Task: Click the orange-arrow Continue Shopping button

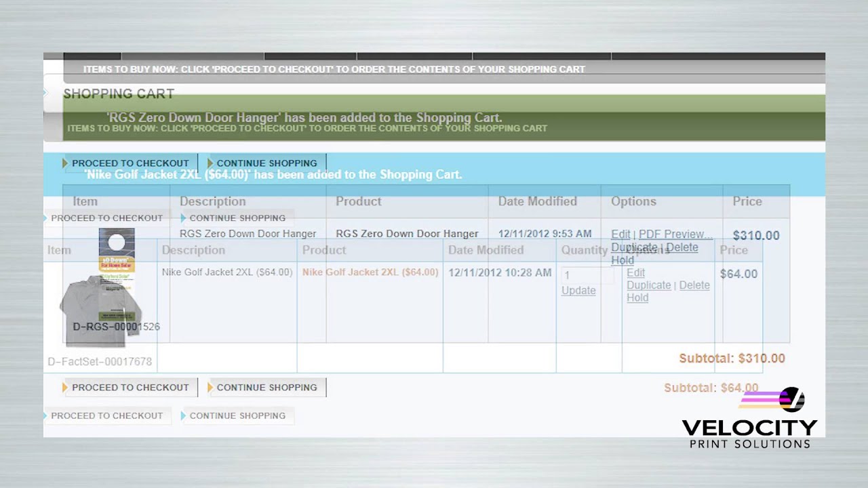Action: pyautogui.click(x=267, y=388)
